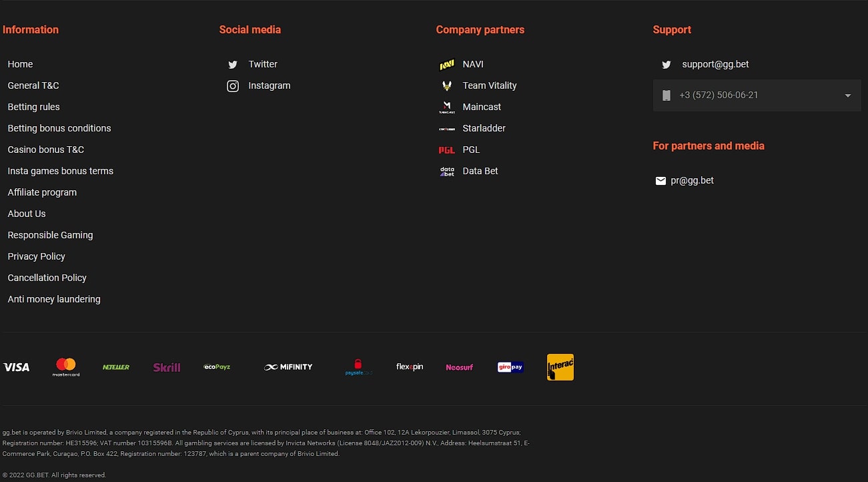
Task: Click the NAVI yellow logo icon
Action: click(447, 65)
